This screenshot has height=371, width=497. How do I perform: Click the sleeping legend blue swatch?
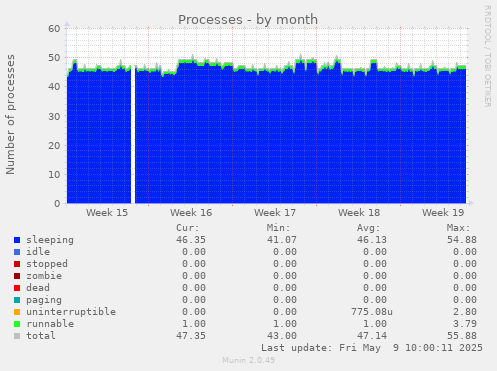17,240
